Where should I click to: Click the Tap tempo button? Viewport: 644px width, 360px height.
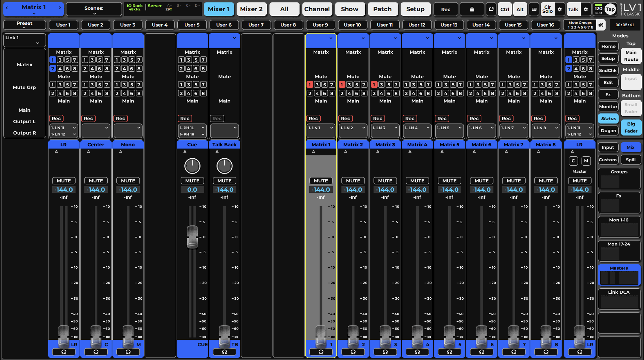(610, 9)
